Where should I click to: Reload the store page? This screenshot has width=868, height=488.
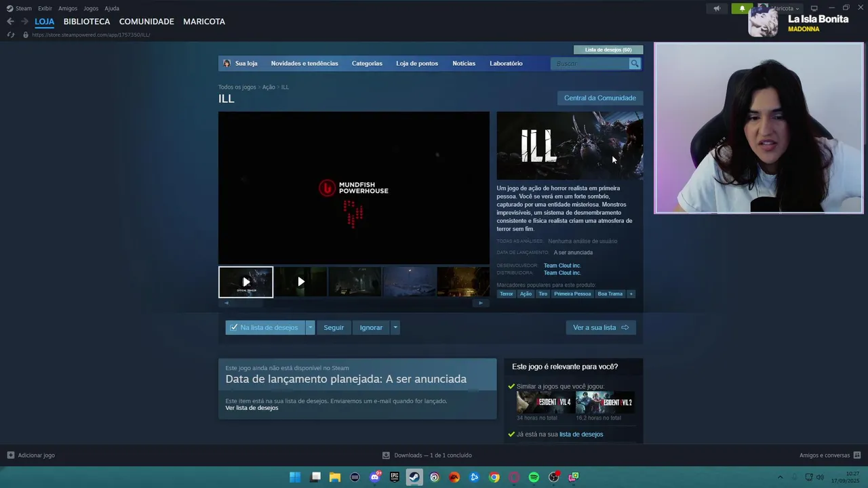point(10,35)
